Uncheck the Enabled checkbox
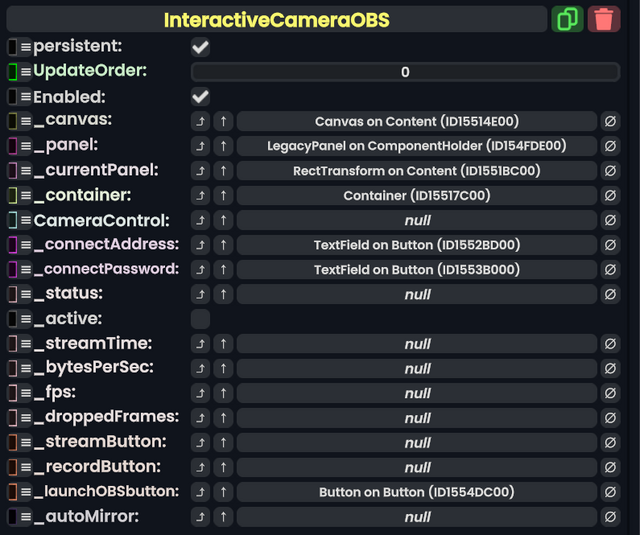 tap(201, 97)
